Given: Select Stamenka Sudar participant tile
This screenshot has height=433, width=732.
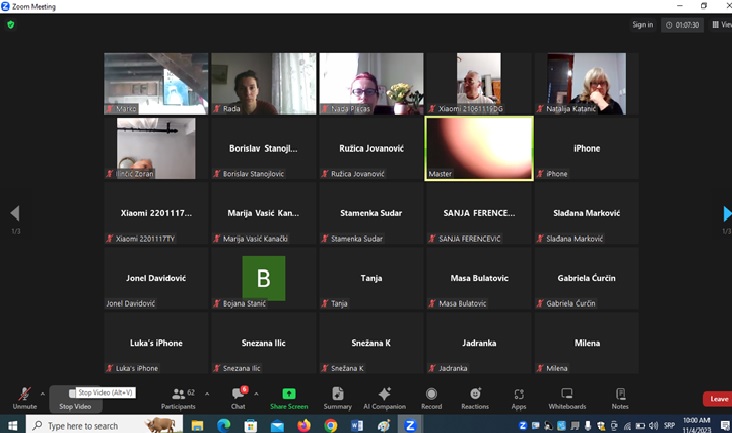Looking at the screenshot, I should tap(371, 213).
